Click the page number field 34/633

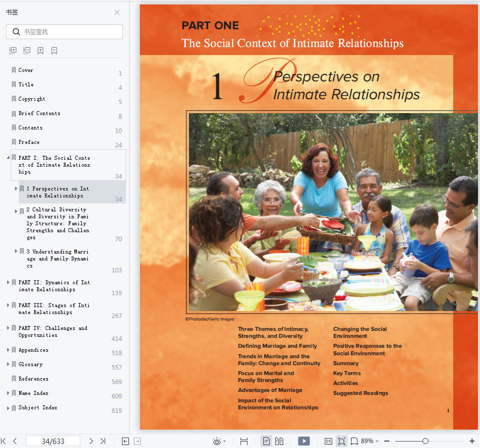coord(53,441)
